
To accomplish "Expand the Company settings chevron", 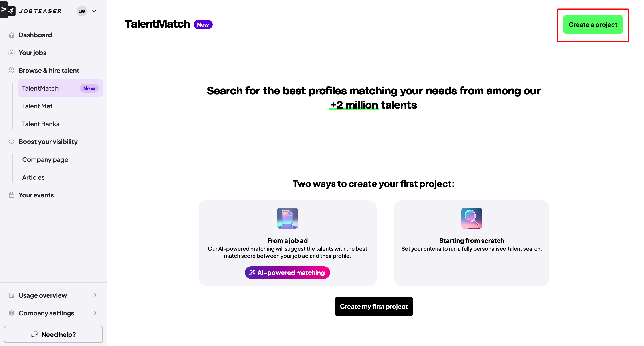I will click(x=95, y=313).
